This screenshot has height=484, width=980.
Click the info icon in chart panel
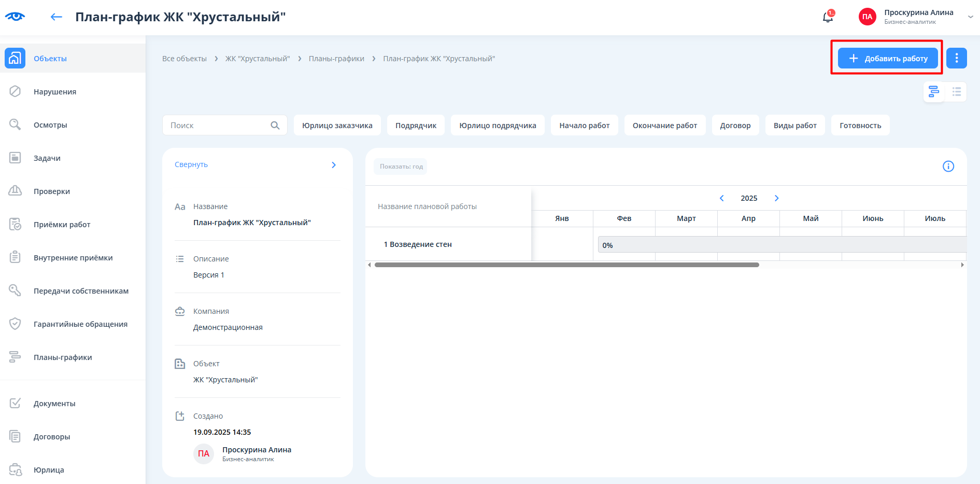[x=948, y=167]
